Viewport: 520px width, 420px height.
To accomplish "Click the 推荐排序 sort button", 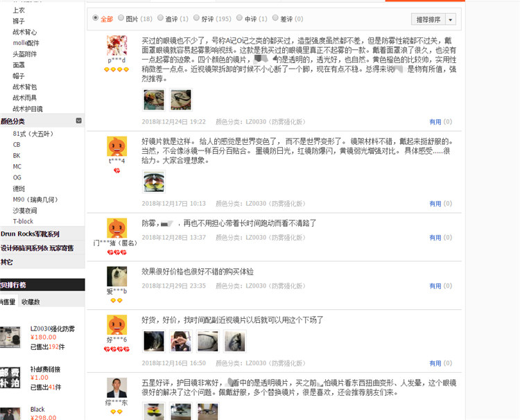I will click(428, 19).
